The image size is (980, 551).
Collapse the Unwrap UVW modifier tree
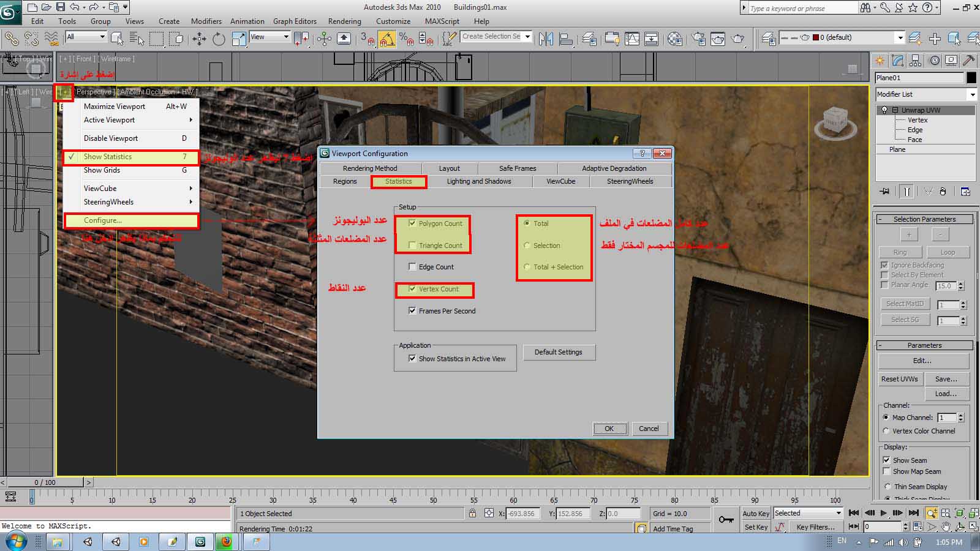(x=895, y=110)
